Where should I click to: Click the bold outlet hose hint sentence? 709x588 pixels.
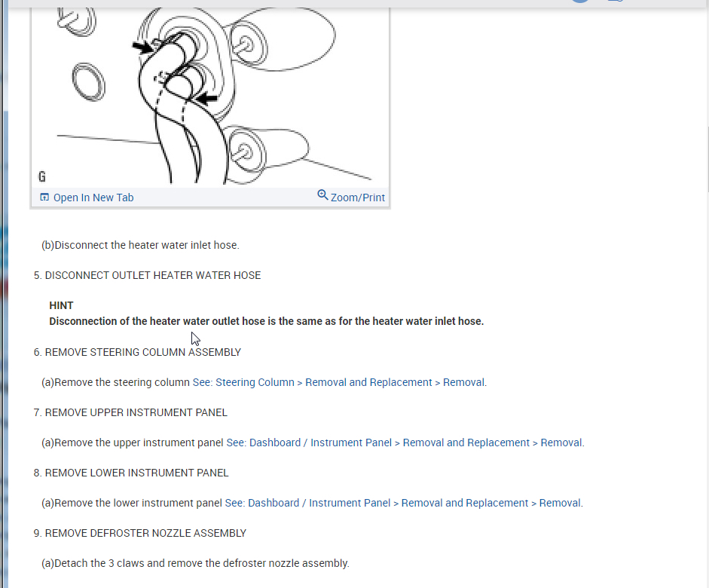(266, 321)
